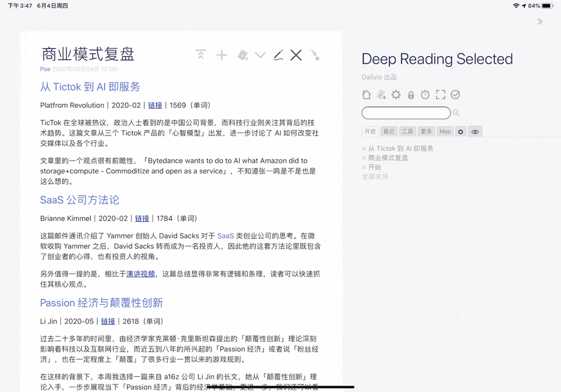Viewport: 561px width, 392px height.
Task: Toggle full-screen mode icon
Action: pyautogui.click(x=441, y=95)
